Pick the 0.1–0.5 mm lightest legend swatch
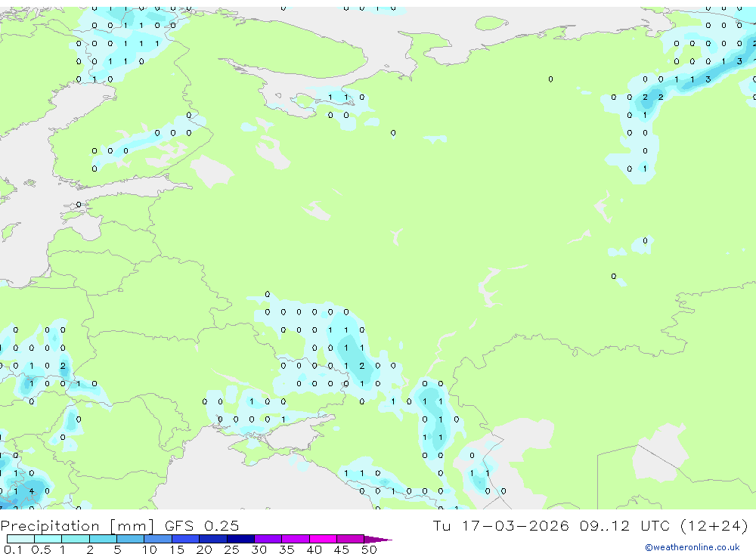The height and width of the screenshot is (554, 756). point(20,539)
